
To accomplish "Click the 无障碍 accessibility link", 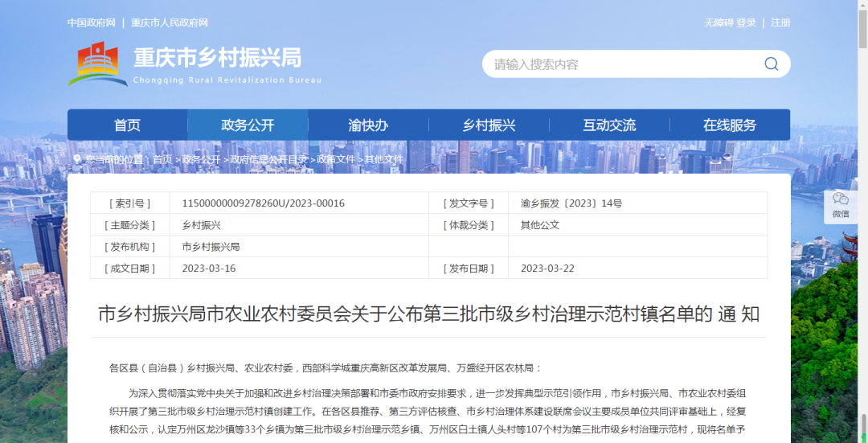I will point(719,23).
